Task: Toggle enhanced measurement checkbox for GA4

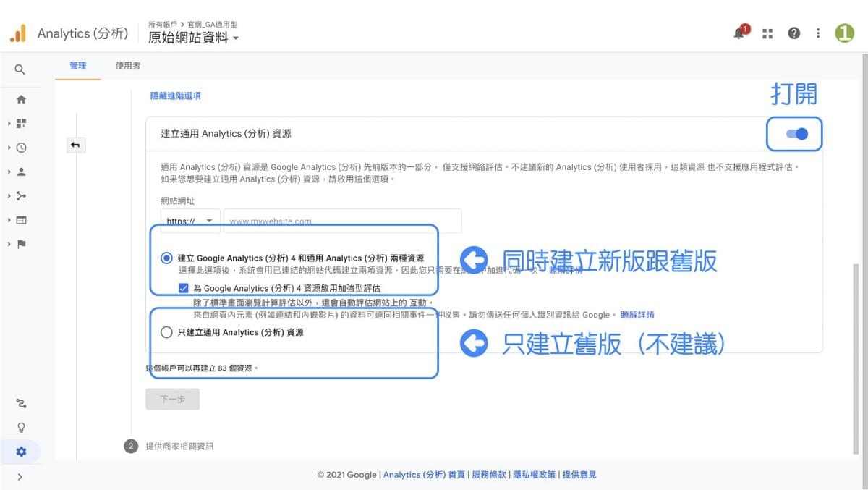Action: (185, 287)
